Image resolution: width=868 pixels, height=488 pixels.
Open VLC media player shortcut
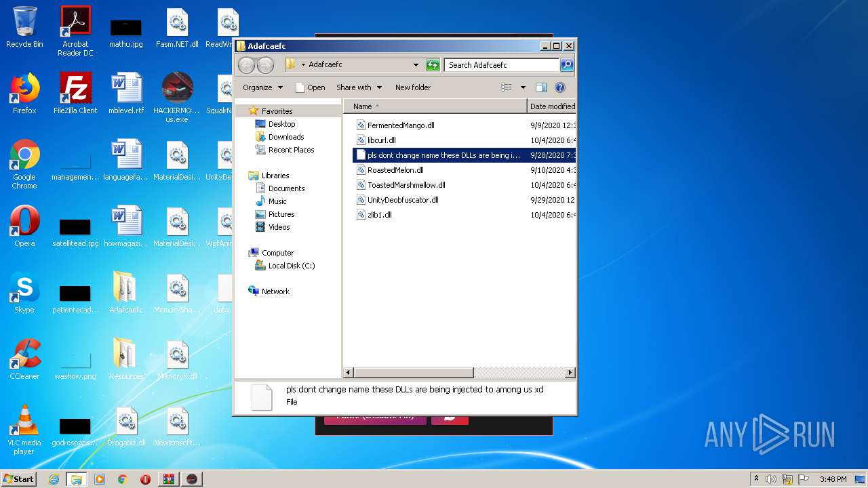point(24,430)
